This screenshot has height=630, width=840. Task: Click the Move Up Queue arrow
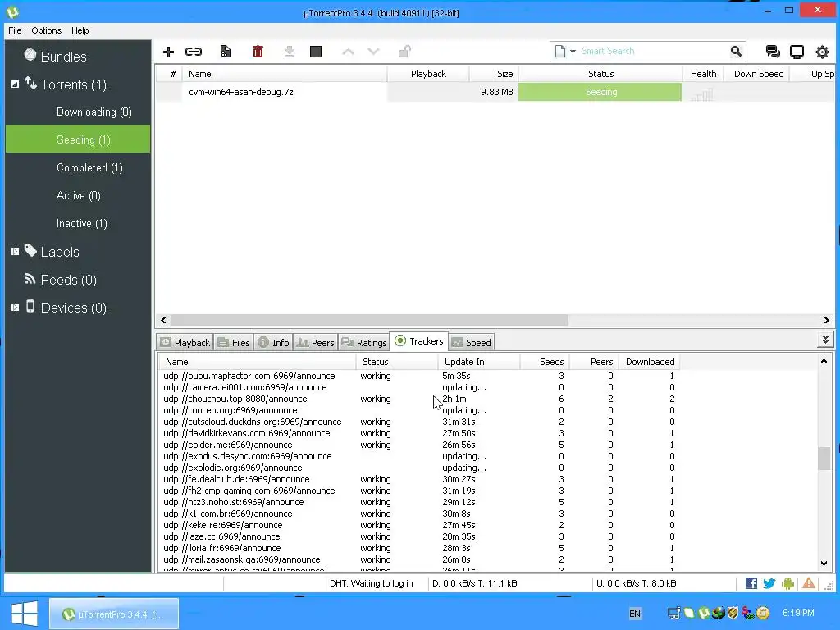pos(348,52)
